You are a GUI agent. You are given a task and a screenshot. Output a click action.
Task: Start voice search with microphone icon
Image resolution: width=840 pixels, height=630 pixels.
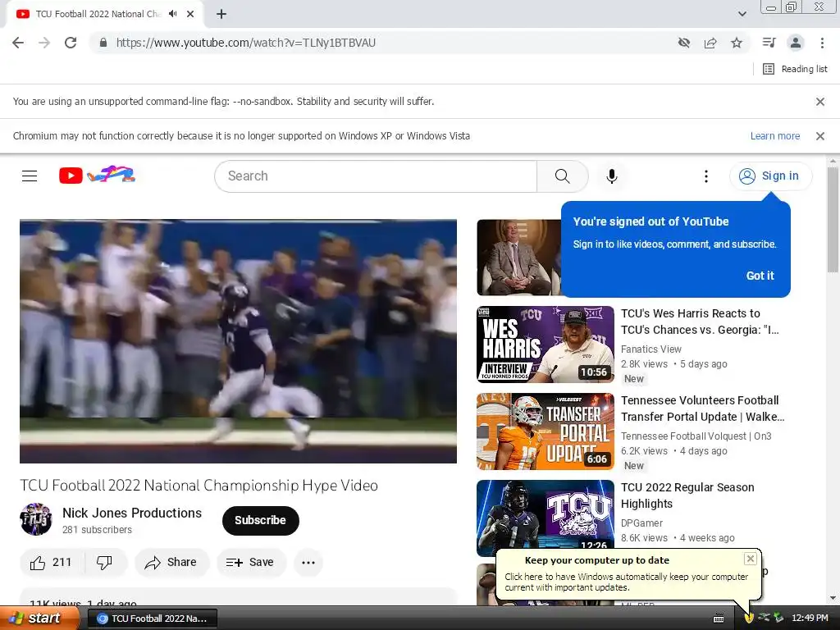tap(611, 176)
